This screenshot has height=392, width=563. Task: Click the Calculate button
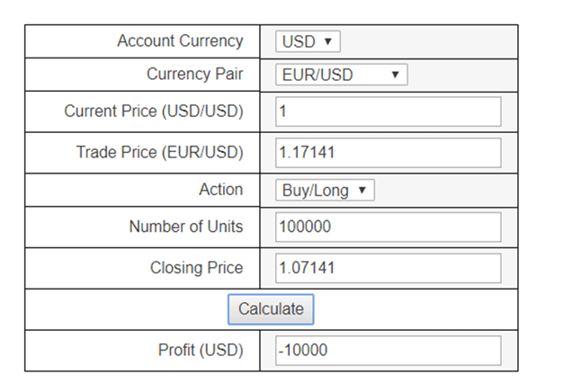[271, 309]
